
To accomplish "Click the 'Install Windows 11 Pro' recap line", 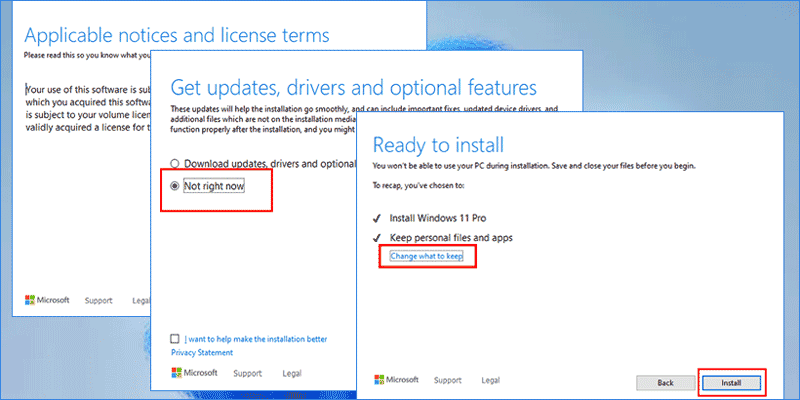I will click(438, 218).
